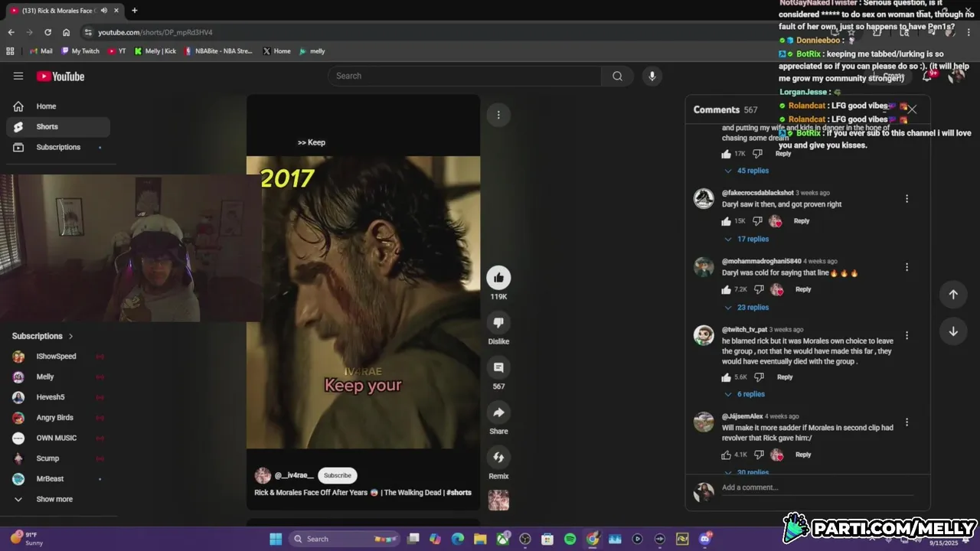The image size is (980, 551).
Task: Like the comment with 15K likes
Action: 727,221
